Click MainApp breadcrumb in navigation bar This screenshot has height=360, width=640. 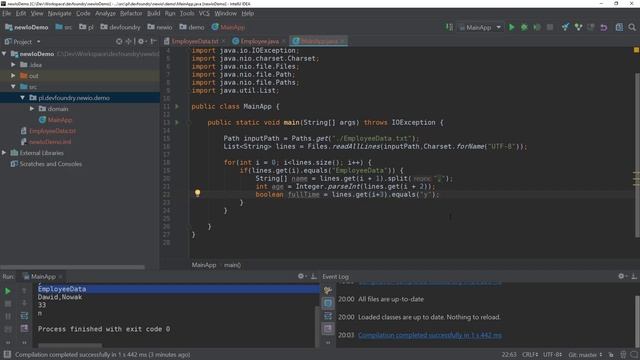tap(228, 27)
